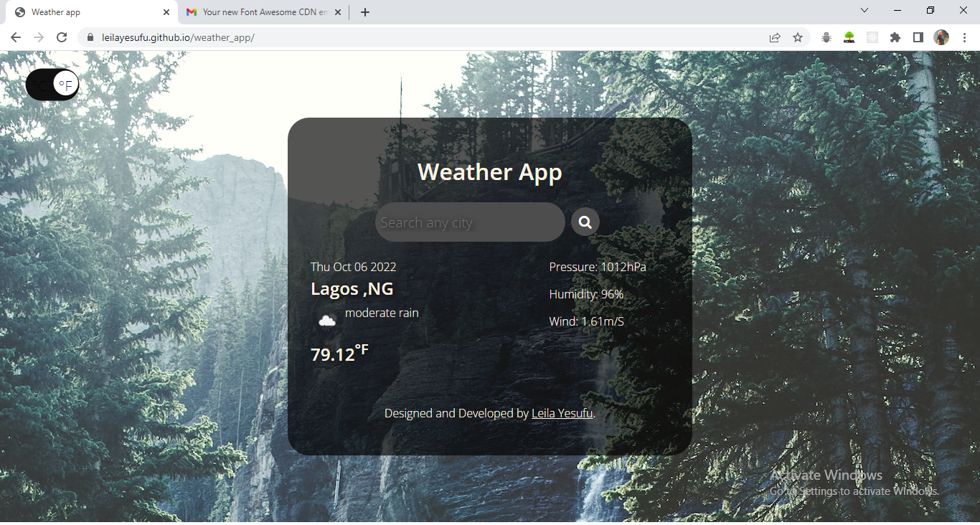
Task: Toggle the browser side panel icon
Action: pos(918,37)
